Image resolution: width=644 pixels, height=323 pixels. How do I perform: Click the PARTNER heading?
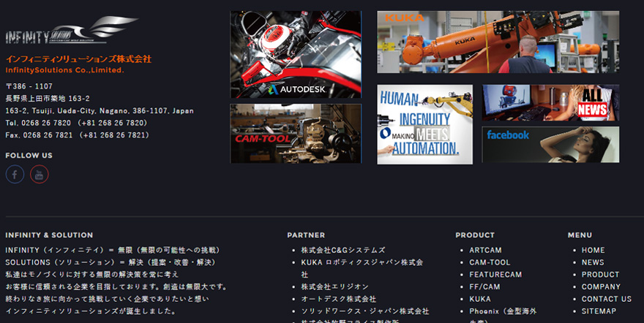coord(306,235)
